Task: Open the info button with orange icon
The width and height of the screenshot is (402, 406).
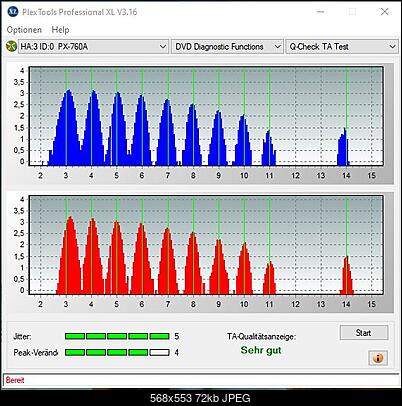Action: (378, 358)
